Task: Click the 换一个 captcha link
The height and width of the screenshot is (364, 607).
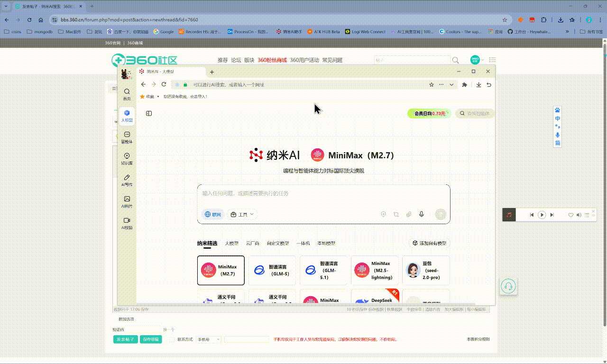Action: click(x=169, y=330)
